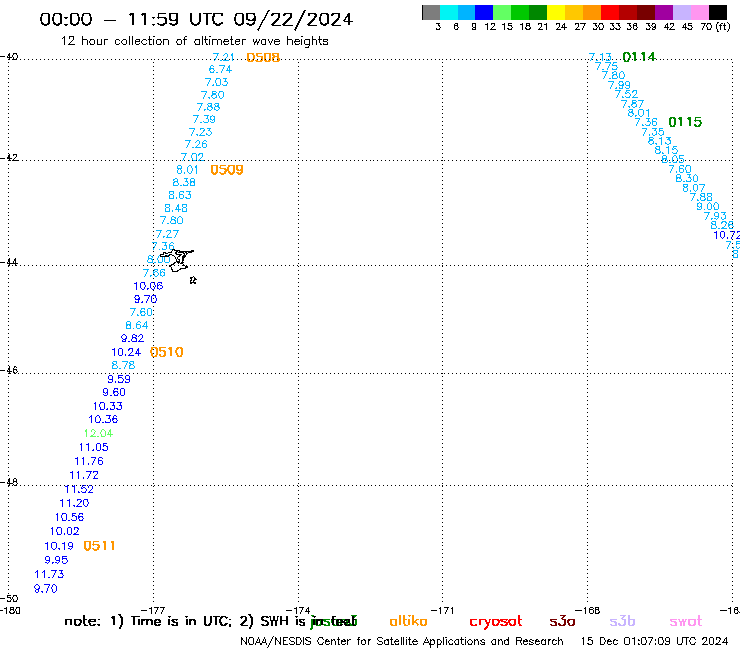Click the 9.82 wave height value
The image size is (740, 650).
[x=133, y=338]
